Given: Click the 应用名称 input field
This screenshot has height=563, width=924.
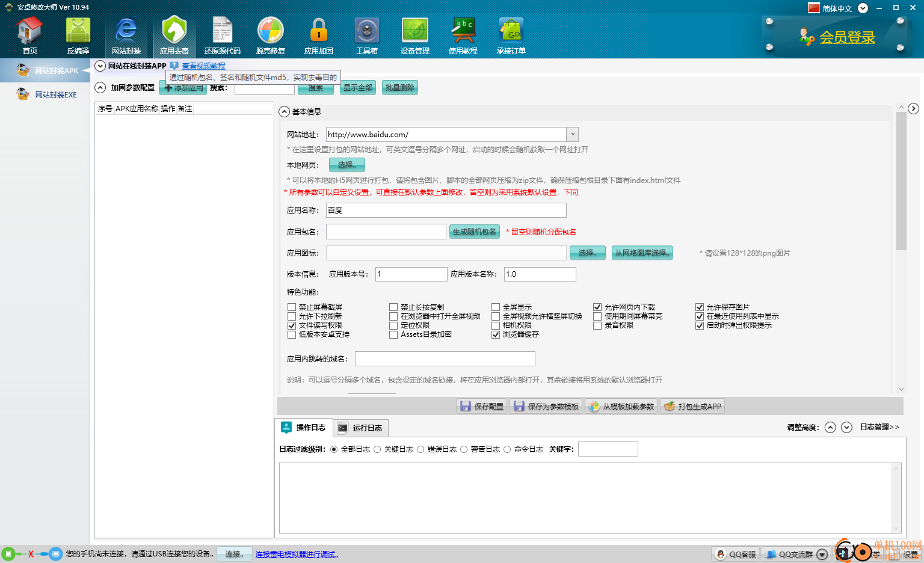Looking at the screenshot, I should coord(446,210).
